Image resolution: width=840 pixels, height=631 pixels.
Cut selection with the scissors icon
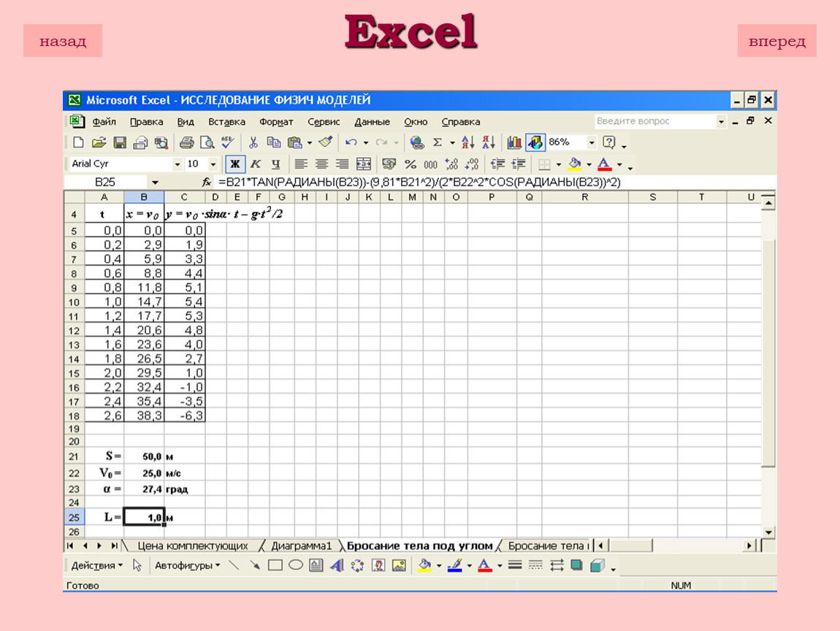[x=253, y=142]
